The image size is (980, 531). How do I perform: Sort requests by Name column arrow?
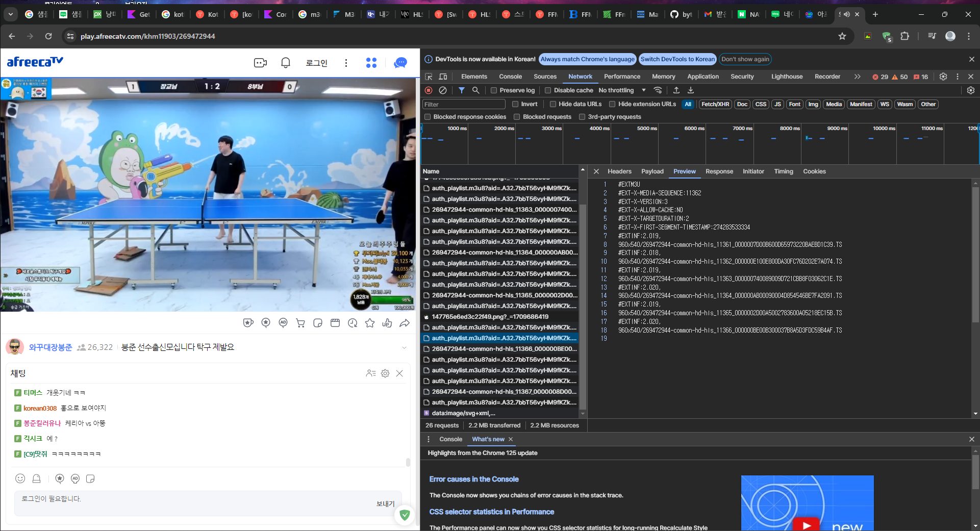click(583, 169)
